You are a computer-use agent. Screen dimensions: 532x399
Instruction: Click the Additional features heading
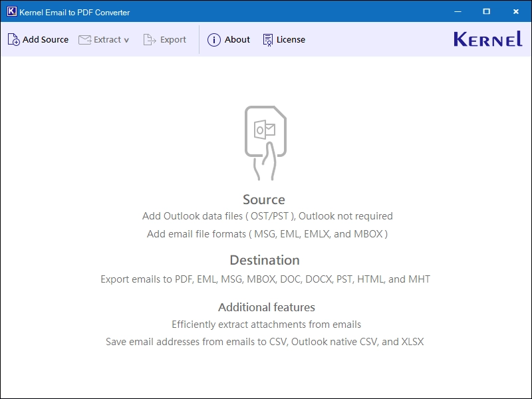coord(267,307)
